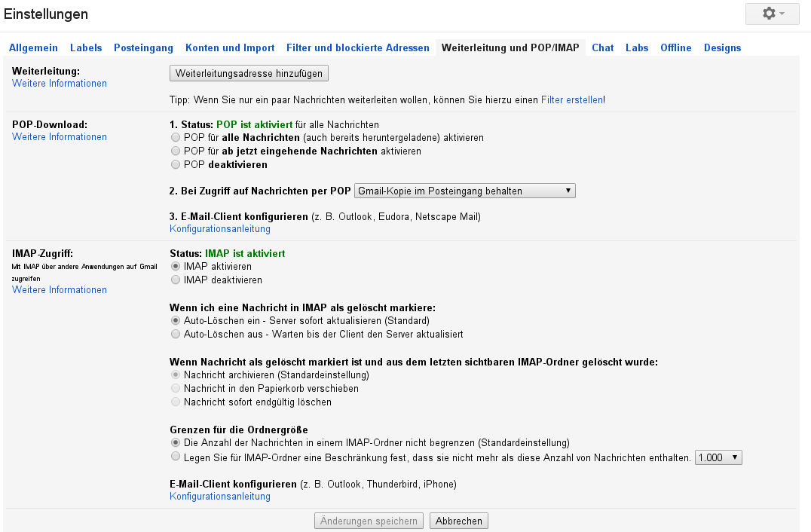Open POP Konfigurationsanleitung link
811x532 pixels.
pos(220,229)
